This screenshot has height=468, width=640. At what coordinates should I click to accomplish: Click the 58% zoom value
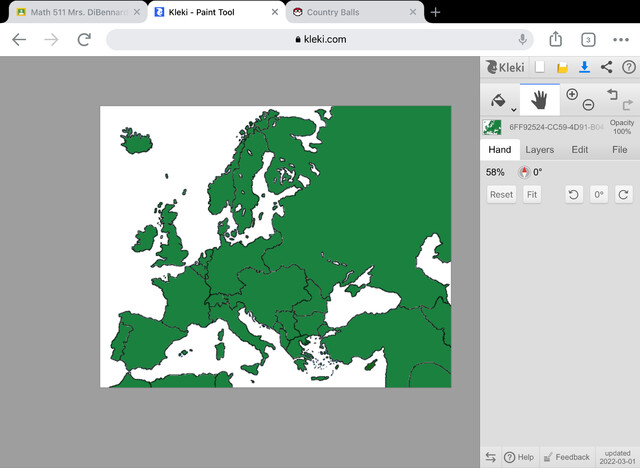point(495,172)
